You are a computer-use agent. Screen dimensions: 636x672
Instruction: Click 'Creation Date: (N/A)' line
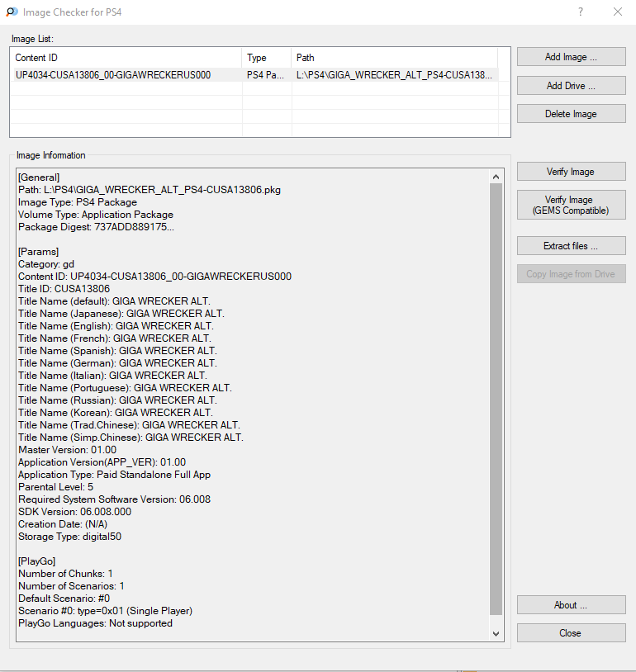(63, 525)
